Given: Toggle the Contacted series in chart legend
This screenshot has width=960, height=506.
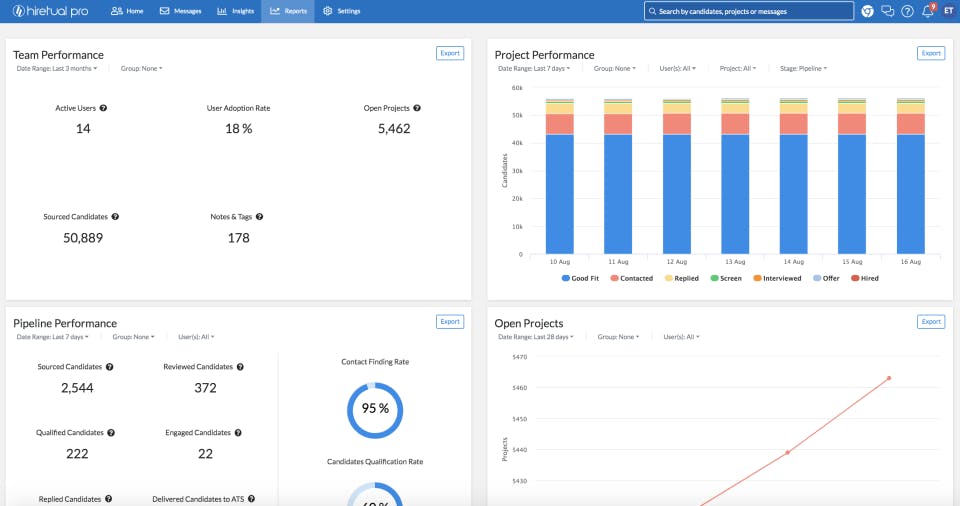Looking at the screenshot, I should [630, 278].
